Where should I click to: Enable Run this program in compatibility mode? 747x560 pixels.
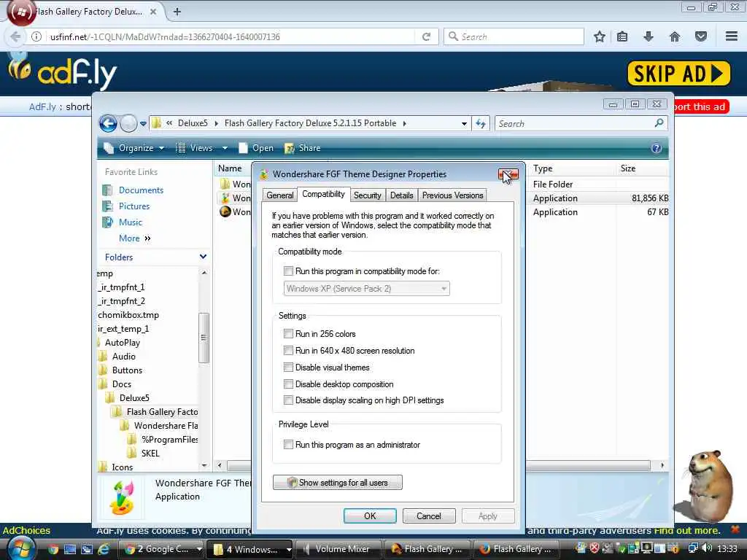(x=288, y=271)
